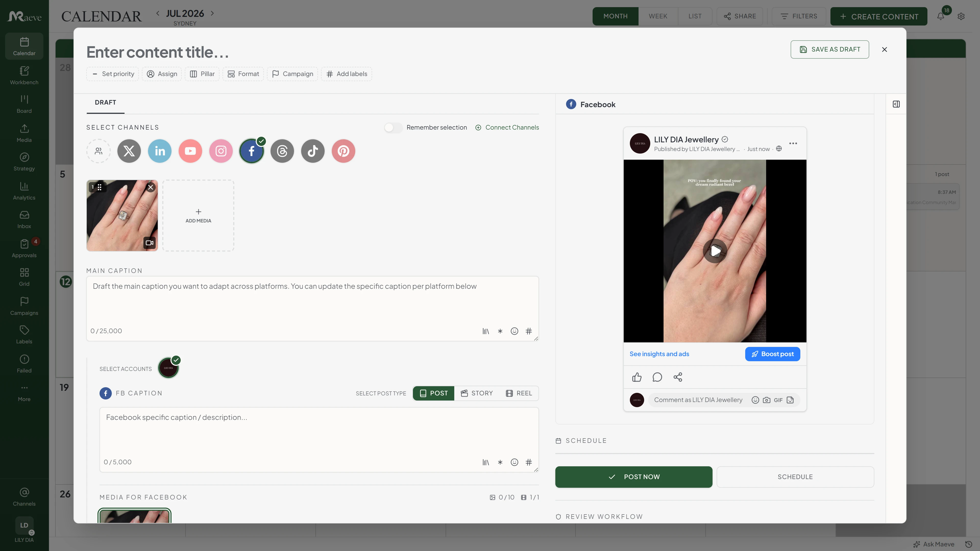Click the ADD MEDIA placeholder
Screen dimensions: 980x551
[x=198, y=216]
